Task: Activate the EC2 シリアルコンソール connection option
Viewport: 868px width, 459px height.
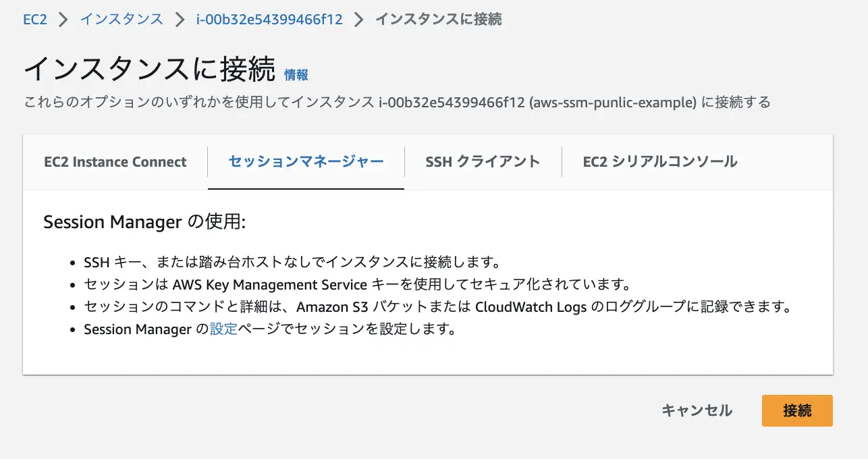Action: 659,161
